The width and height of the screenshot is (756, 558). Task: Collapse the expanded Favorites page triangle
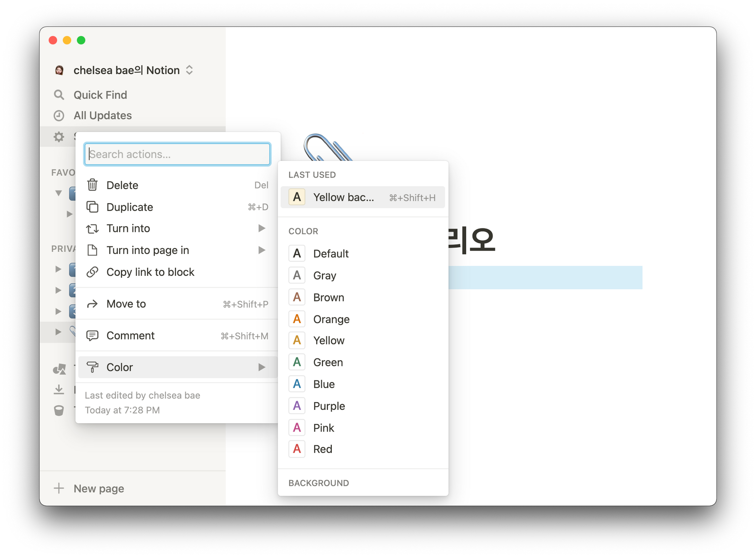(x=58, y=193)
